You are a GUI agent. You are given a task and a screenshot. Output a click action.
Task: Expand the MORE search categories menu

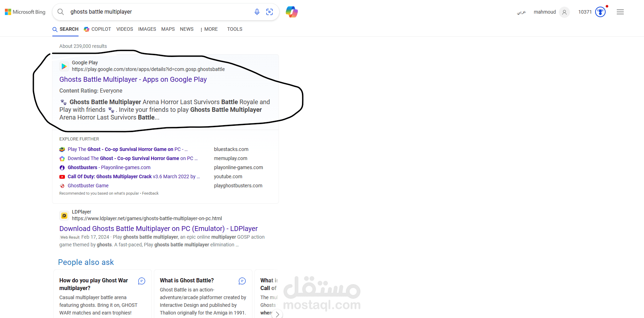pyautogui.click(x=209, y=29)
